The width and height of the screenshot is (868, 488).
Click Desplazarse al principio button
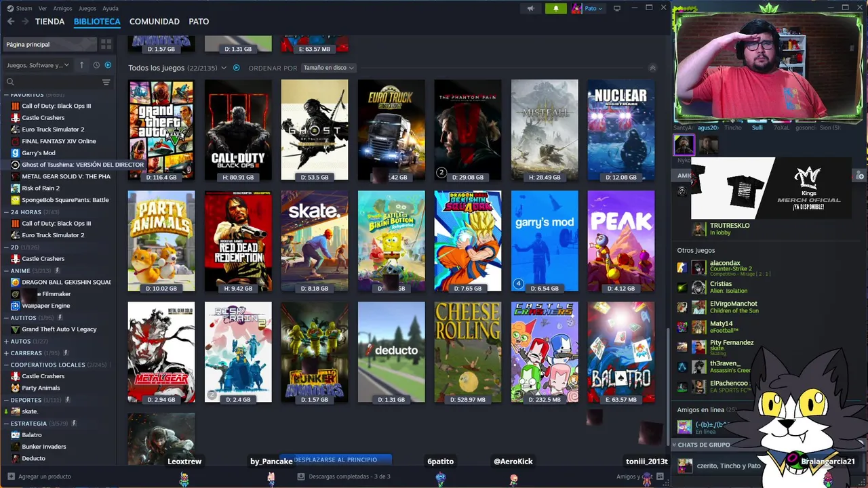(x=336, y=460)
